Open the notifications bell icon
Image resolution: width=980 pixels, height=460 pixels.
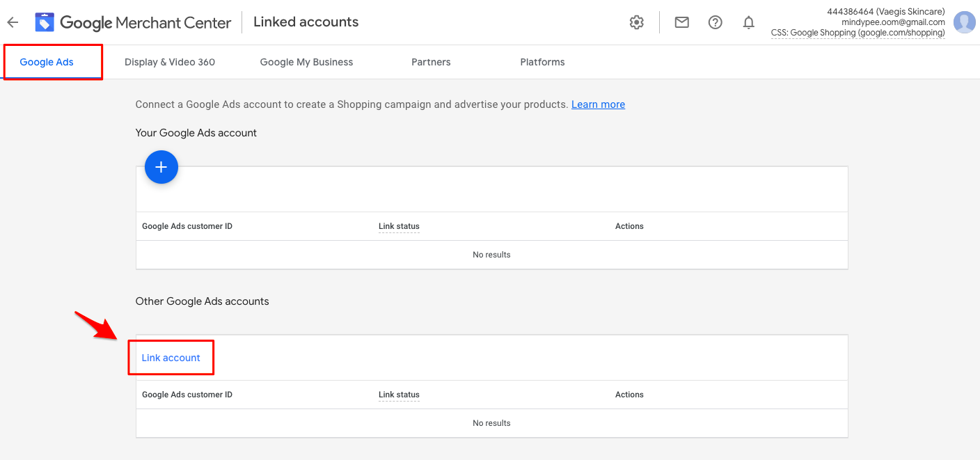tap(748, 22)
